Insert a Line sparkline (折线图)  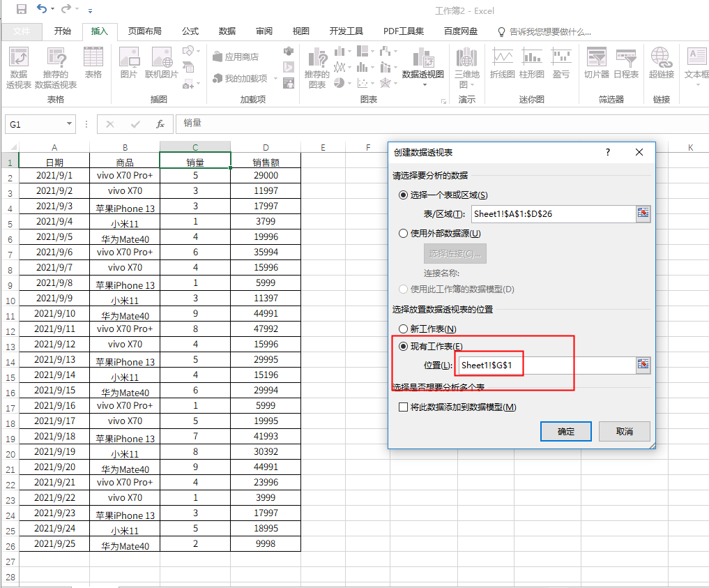click(x=503, y=63)
